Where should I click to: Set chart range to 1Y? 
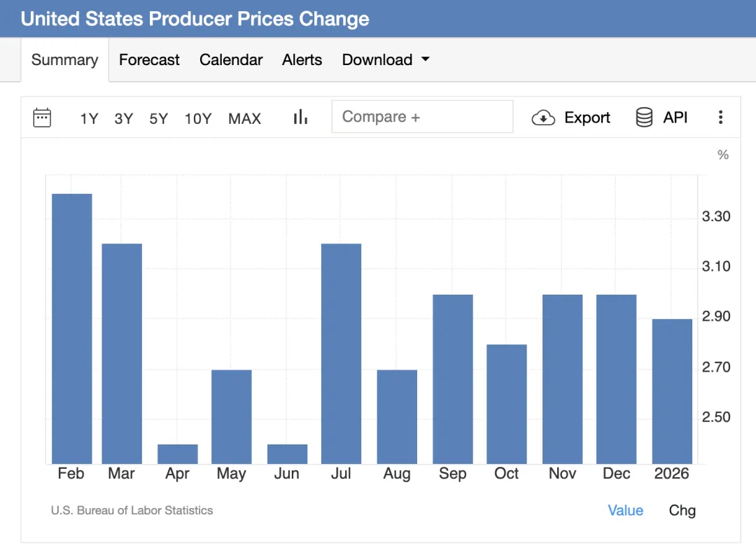pos(89,119)
